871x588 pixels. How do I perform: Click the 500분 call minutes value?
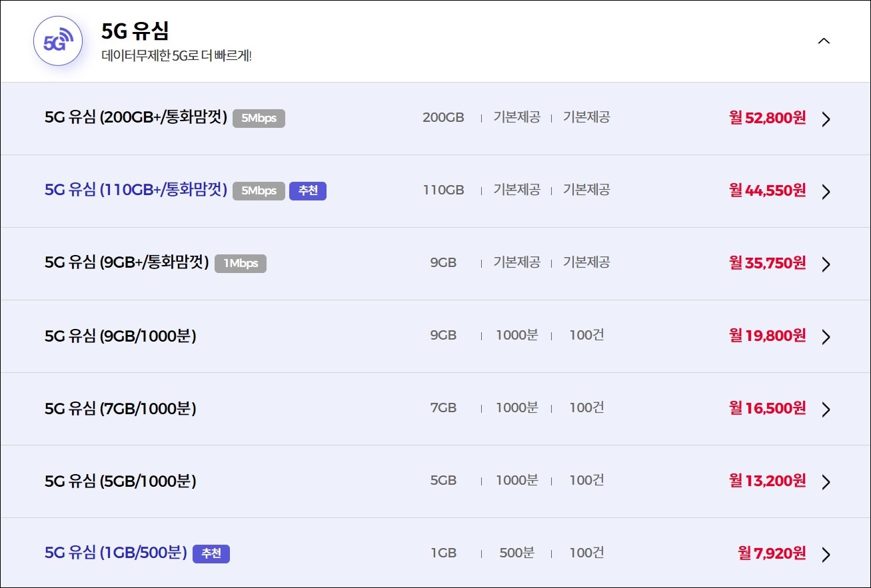pos(517,553)
